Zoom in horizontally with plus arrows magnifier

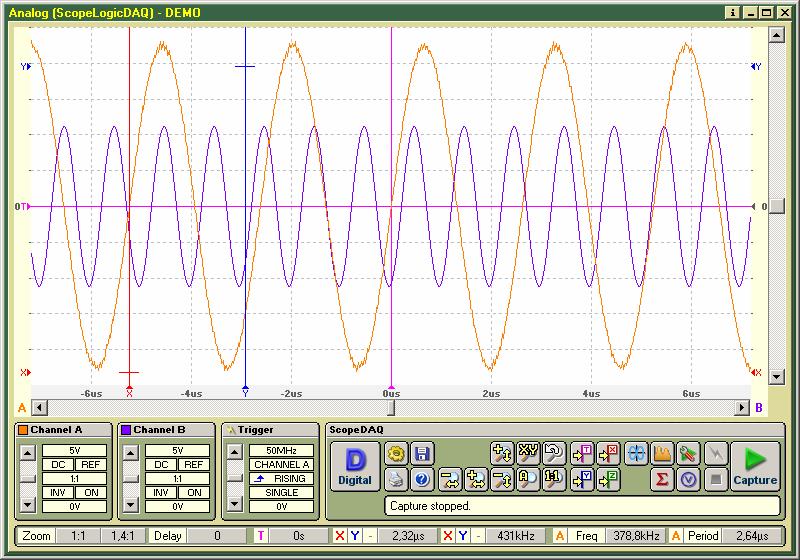(x=476, y=479)
